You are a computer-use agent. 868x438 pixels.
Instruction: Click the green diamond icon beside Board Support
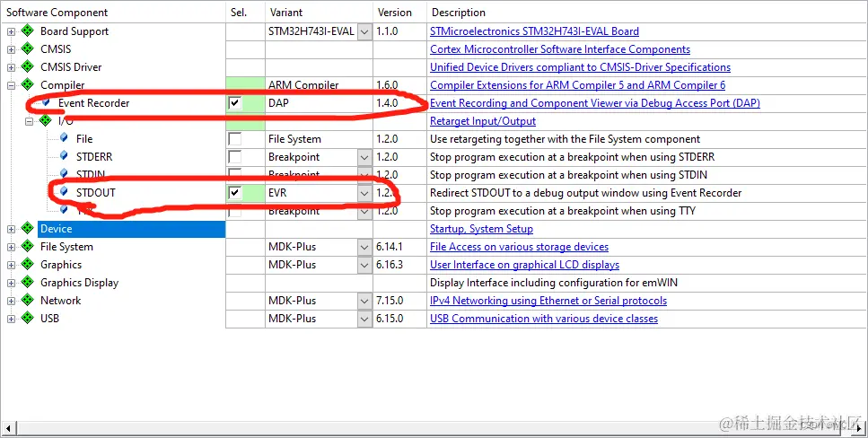point(27,31)
